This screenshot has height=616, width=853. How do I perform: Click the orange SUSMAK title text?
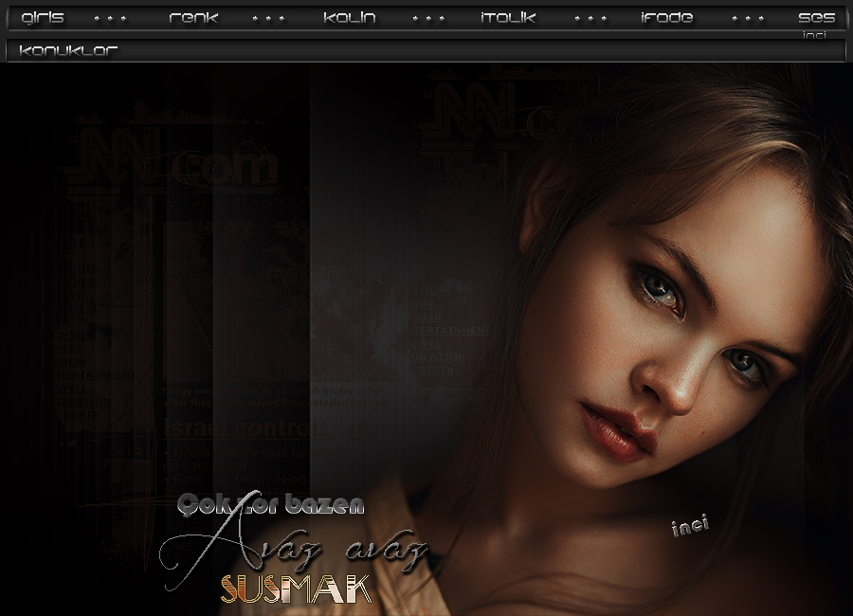coord(295,589)
